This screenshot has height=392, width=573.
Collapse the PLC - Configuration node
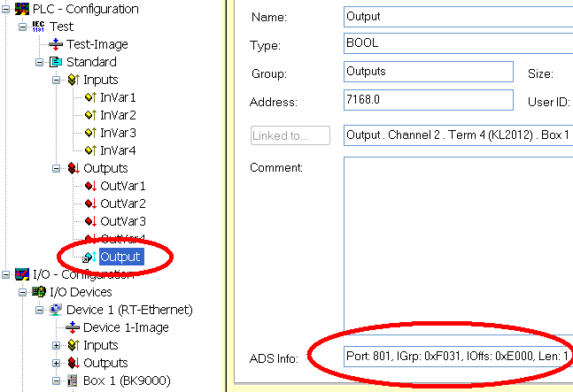point(6,9)
